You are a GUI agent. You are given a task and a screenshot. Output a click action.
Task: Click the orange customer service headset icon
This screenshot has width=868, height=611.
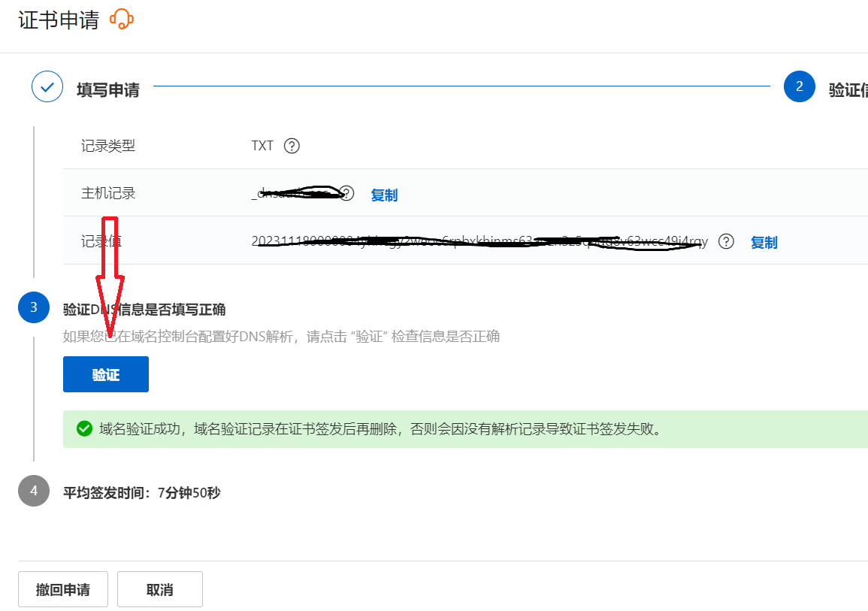pyautogui.click(x=121, y=20)
